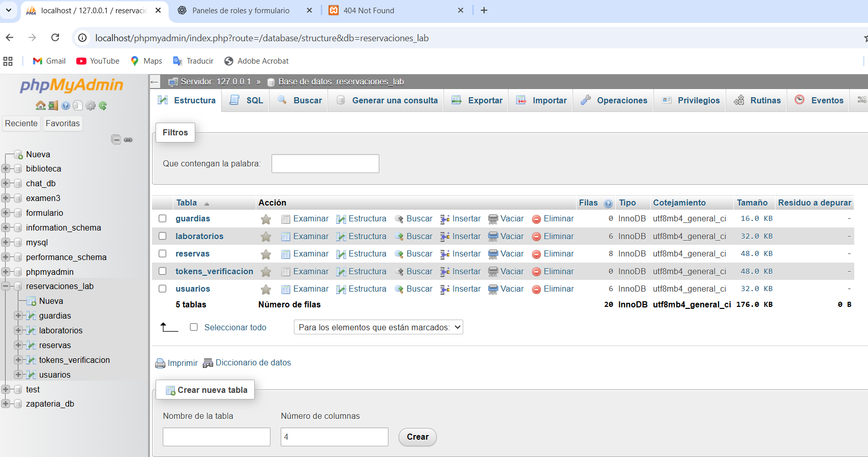Enable the Seleccionar todo checkbox
The height and width of the screenshot is (457, 868).
coord(194,327)
